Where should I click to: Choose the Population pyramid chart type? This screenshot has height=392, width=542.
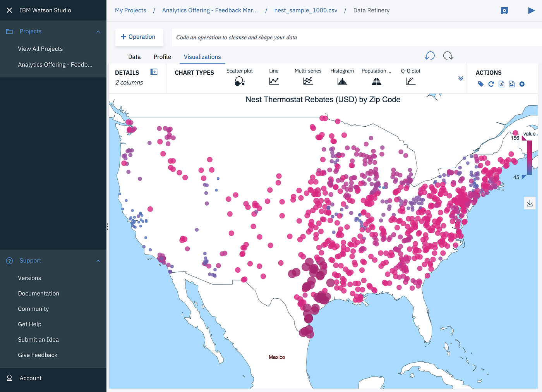pos(376,77)
